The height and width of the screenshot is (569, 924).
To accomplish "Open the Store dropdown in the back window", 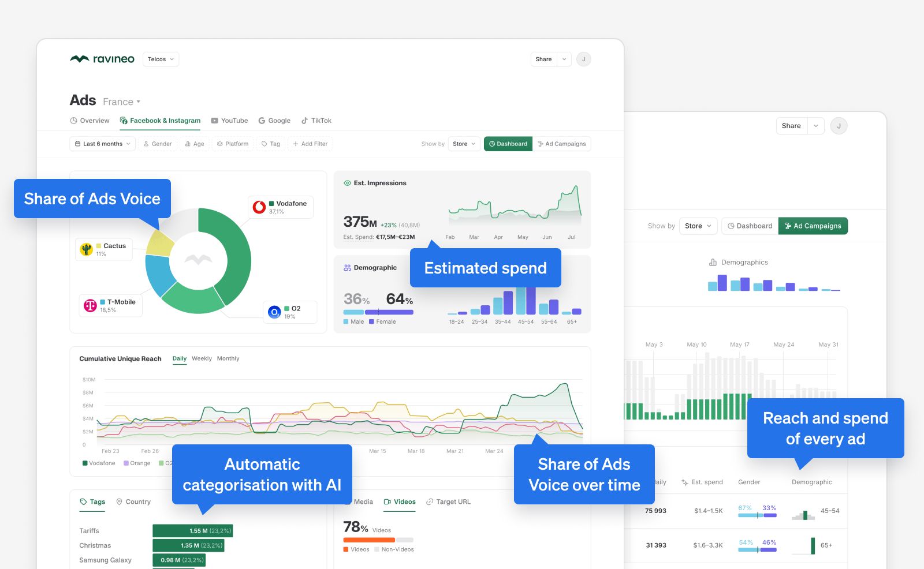I will click(698, 226).
